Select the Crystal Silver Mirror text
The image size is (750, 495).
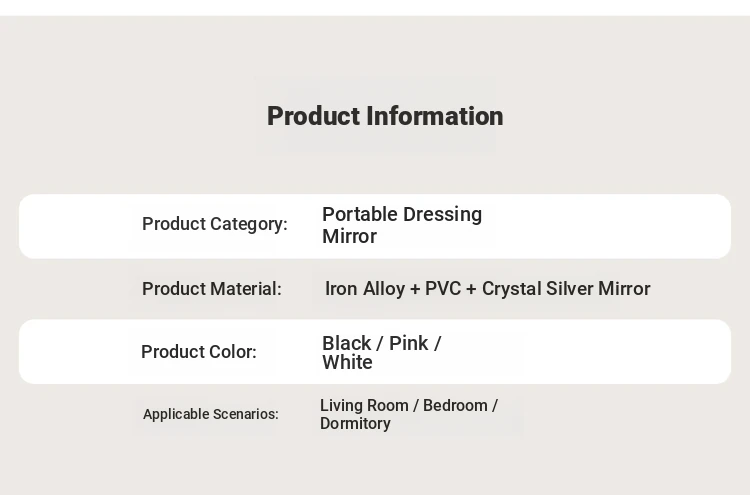point(566,289)
